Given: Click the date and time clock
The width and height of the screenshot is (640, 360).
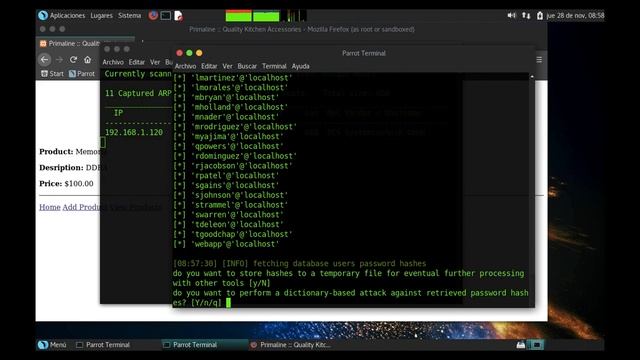Looking at the screenshot, I should click(x=575, y=16).
